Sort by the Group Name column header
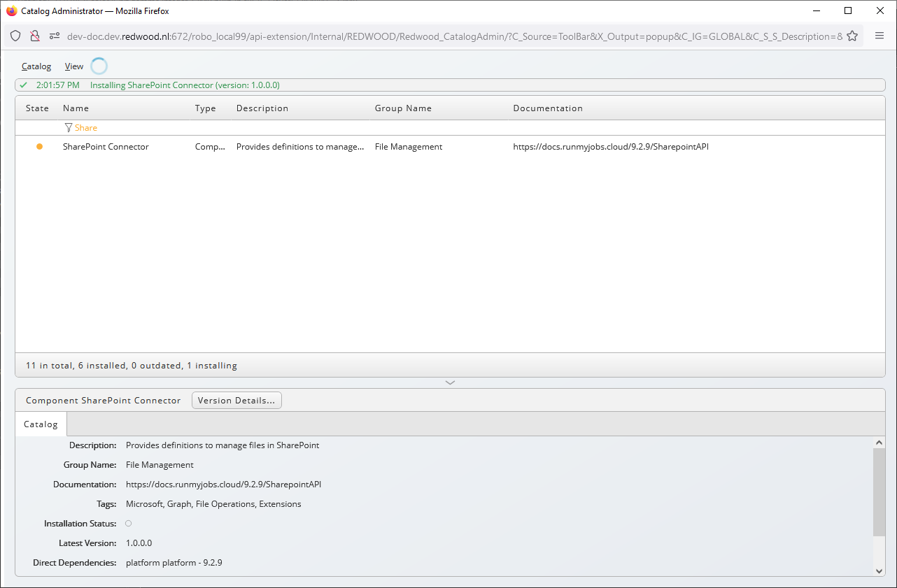The image size is (897, 588). pos(403,108)
